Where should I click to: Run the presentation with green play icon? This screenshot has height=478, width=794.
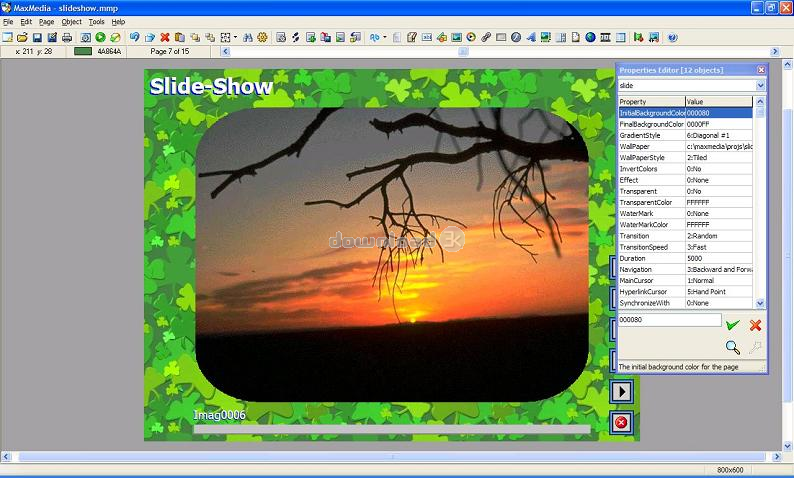click(101, 37)
